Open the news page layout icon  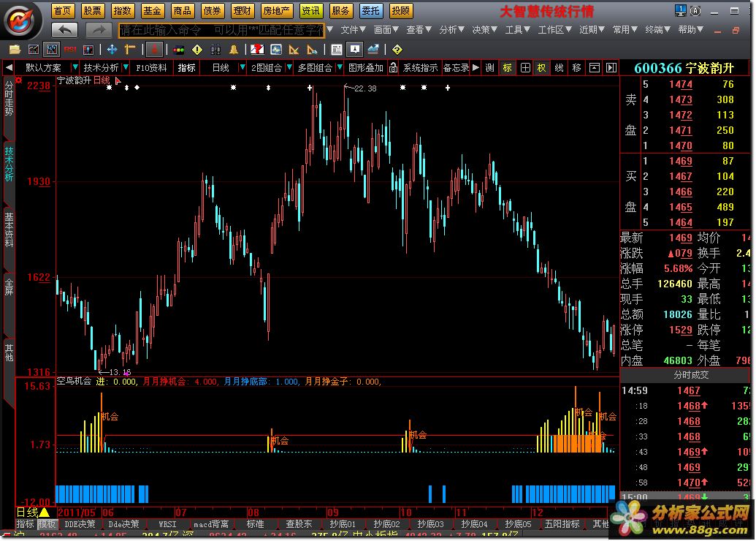tap(337, 50)
